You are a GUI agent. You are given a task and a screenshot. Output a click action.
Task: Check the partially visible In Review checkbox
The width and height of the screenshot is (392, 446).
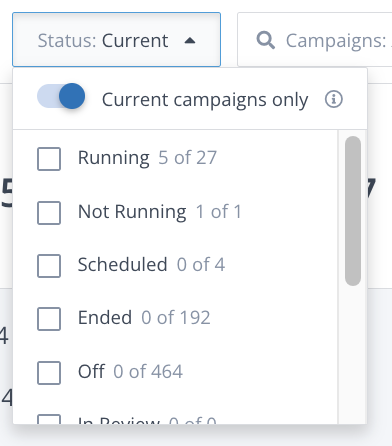coord(49,419)
